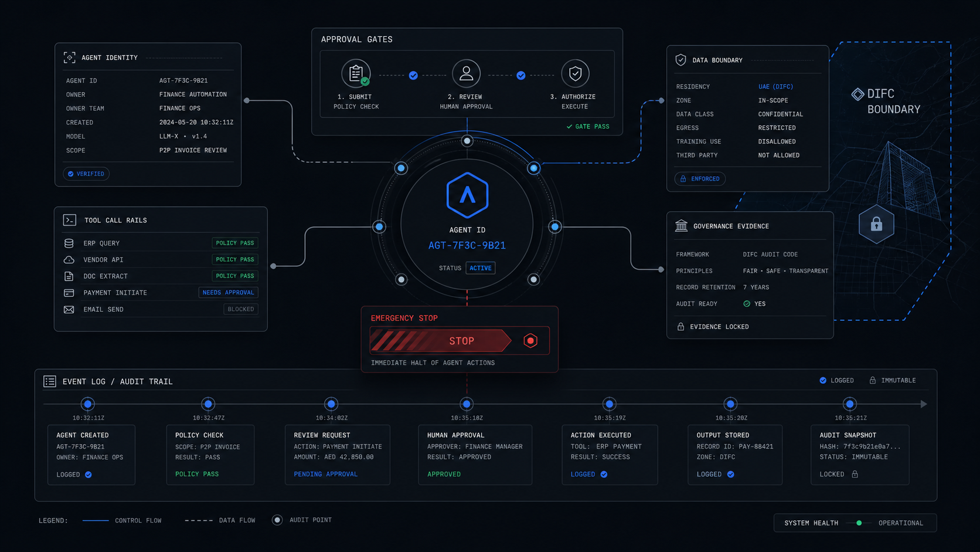Open the Human Approval event card

click(475, 455)
